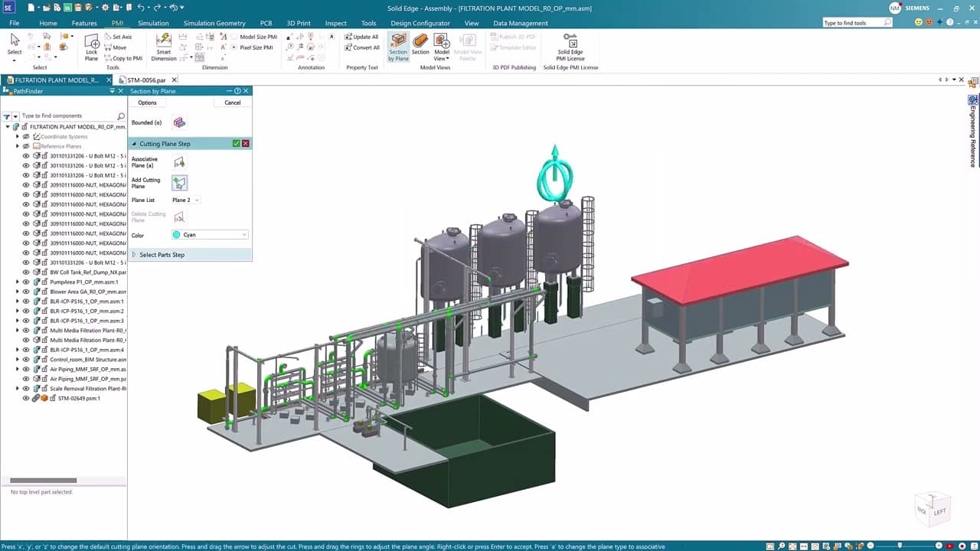Click the NM user account avatar
This screenshot has width=980, height=551.
click(894, 8)
